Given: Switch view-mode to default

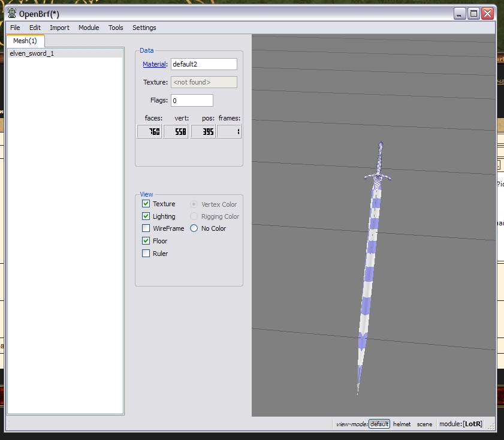Looking at the screenshot, I should point(379,424).
